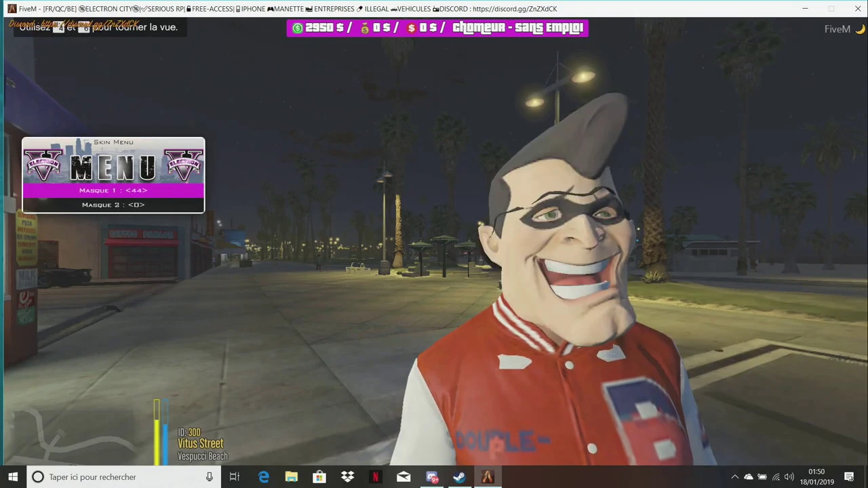Viewport: 868px width, 488px height.
Task: Select the Masque 1 menu row
Action: pyautogui.click(x=113, y=190)
